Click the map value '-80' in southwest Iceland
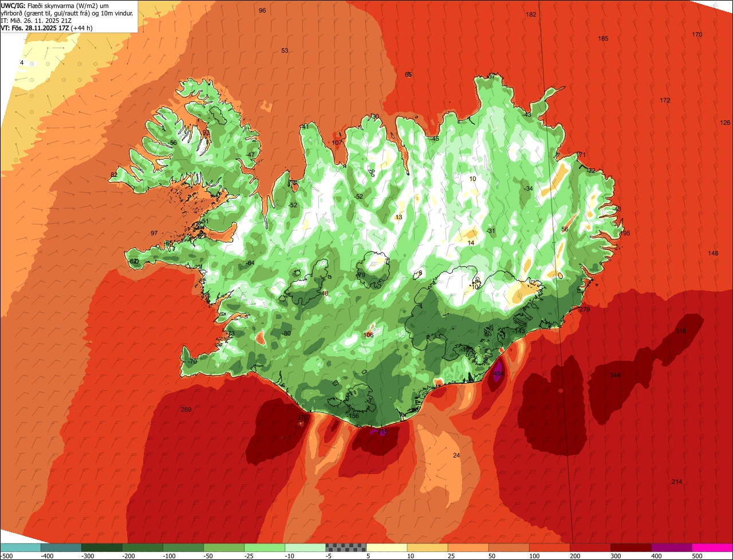 click(287, 333)
